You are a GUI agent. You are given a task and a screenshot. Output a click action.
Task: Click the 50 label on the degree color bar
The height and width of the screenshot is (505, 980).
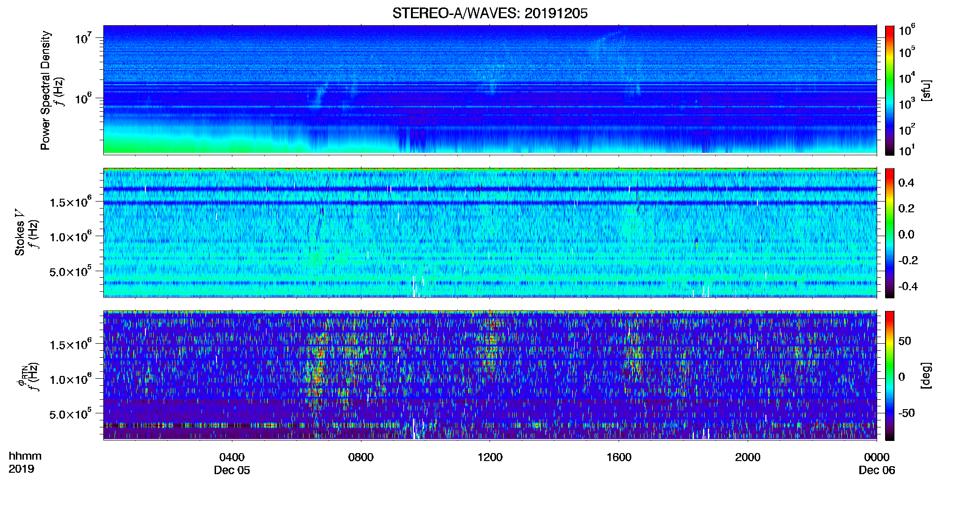(905, 341)
